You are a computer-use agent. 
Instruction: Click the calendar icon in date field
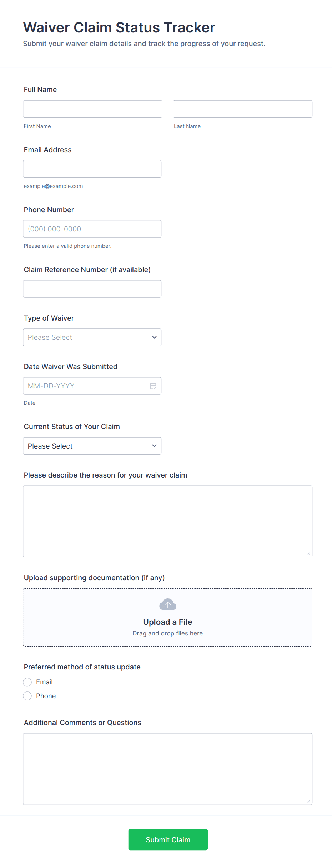pyautogui.click(x=153, y=386)
